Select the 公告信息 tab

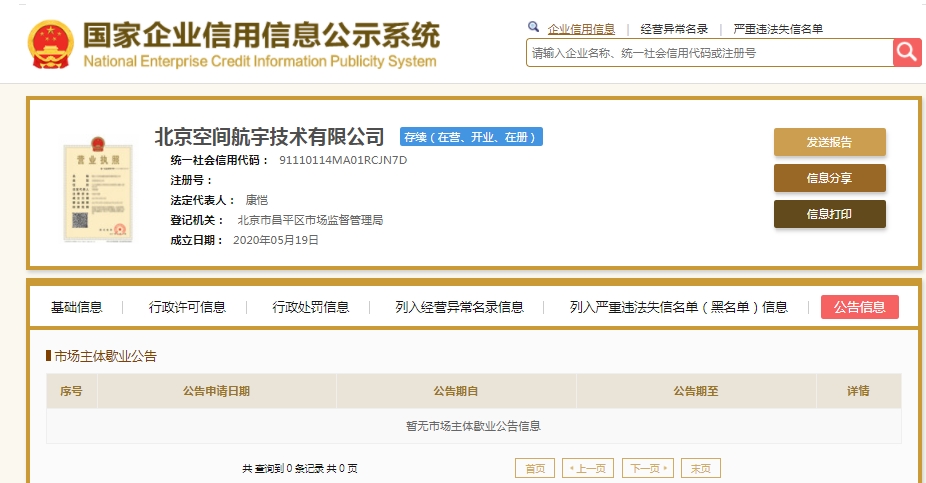[x=860, y=307]
